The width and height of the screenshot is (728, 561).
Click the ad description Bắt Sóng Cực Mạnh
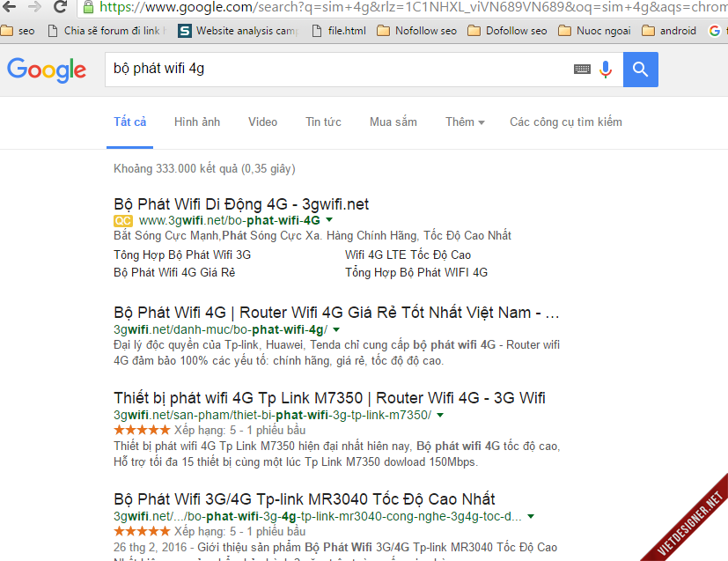[x=313, y=236]
